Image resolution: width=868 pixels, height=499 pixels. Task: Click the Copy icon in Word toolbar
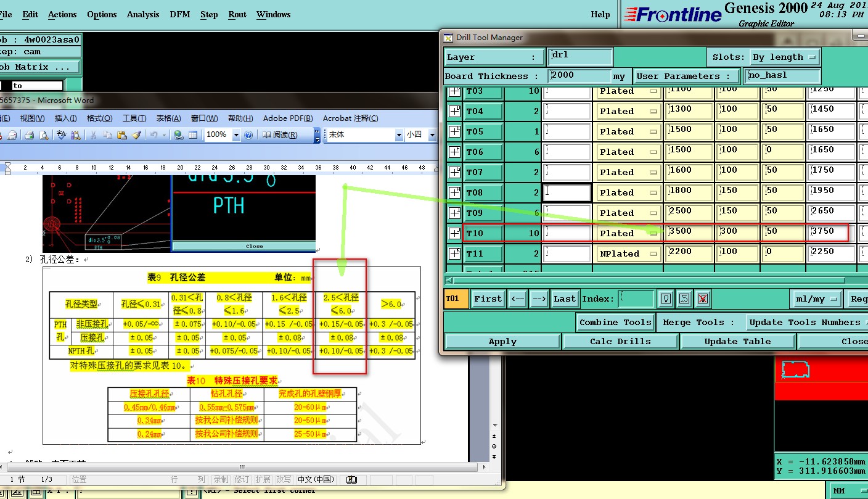(108, 135)
